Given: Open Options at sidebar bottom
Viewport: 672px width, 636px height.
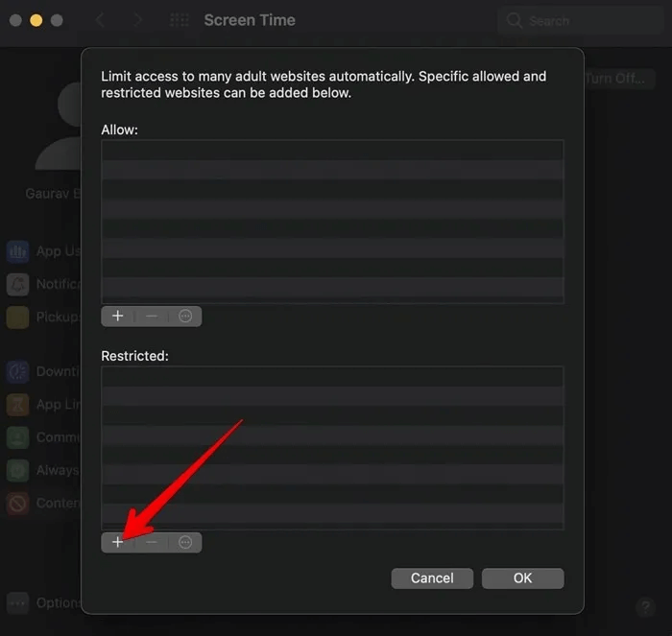Looking at the screenshot, I should [43, 603].
